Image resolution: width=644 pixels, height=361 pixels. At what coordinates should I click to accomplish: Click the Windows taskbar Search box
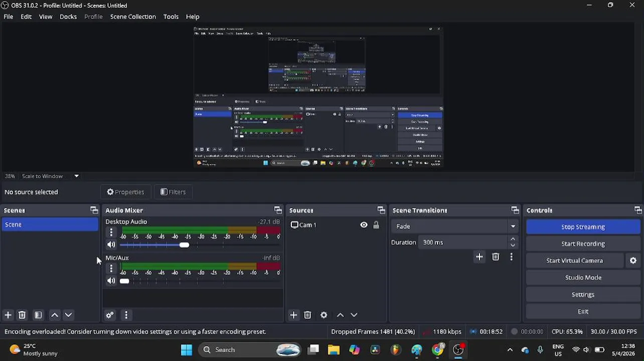pos(249,349)
